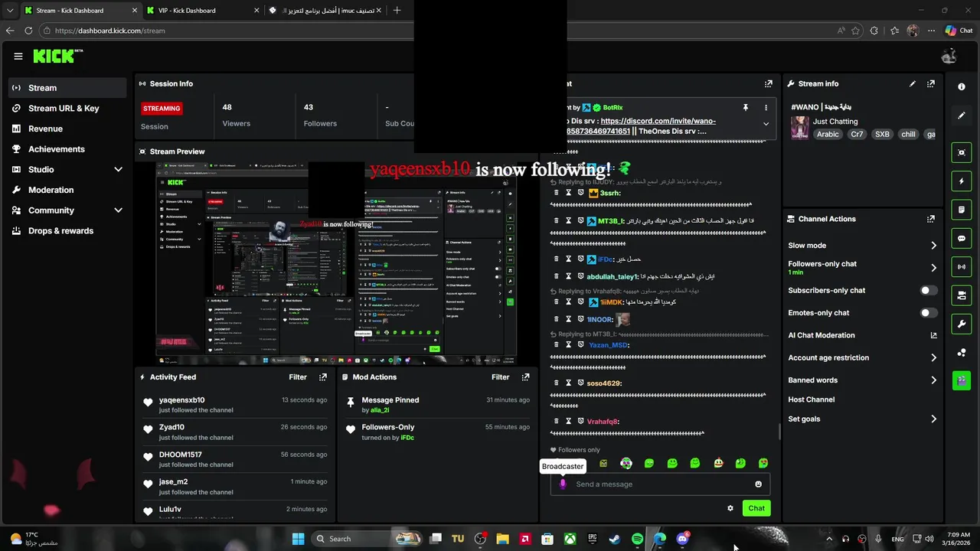Open AI Chat Moderation external link
The height and width of the screenshot is (551, 980).
point(933,335)
